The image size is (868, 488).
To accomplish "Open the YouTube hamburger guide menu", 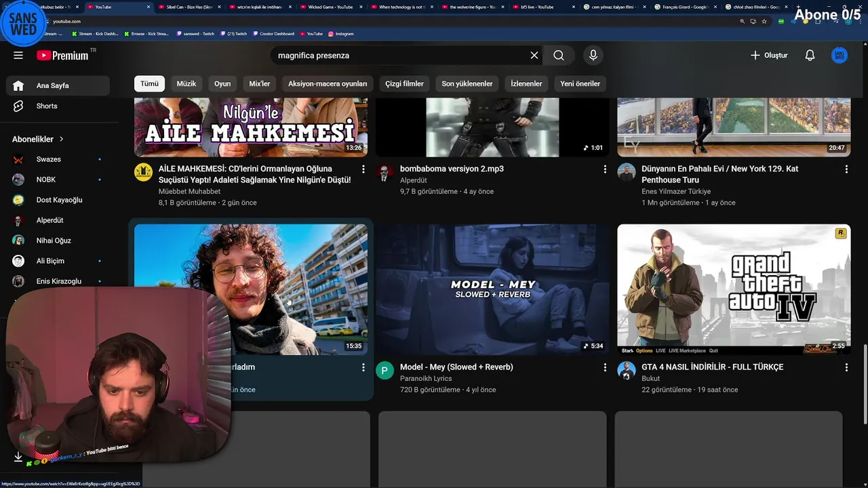I will point(18,56).
